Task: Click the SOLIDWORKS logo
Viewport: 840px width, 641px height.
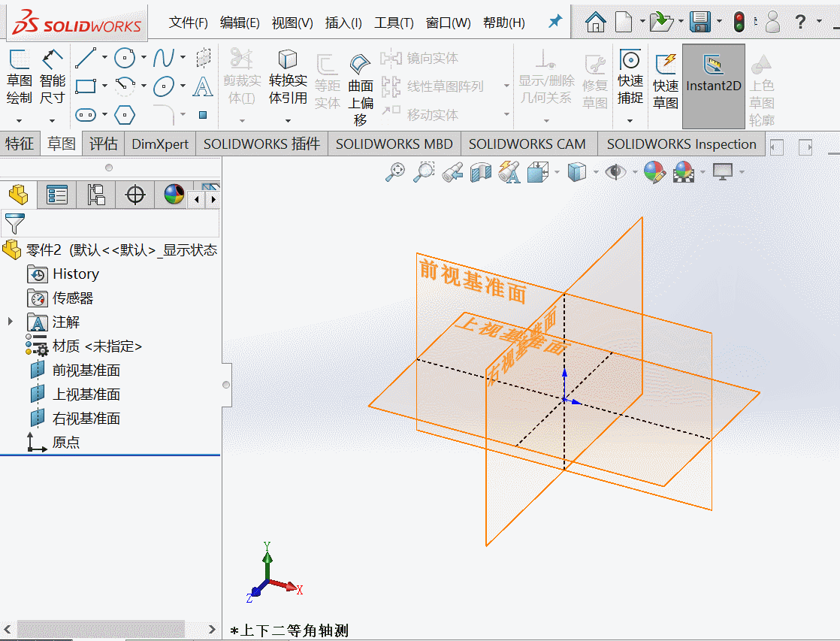Action: pyautogui.click(x=77, y=23)
